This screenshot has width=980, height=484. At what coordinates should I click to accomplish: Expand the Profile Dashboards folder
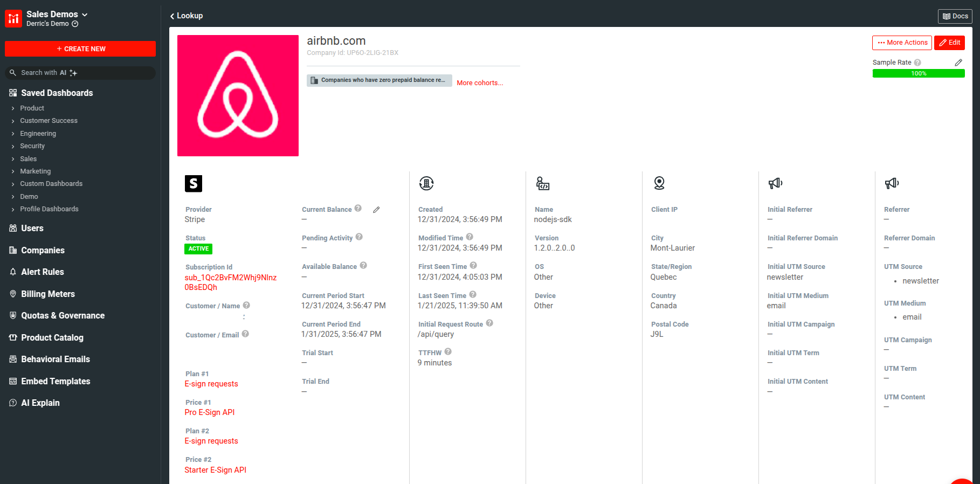click(x=49, y=209)
